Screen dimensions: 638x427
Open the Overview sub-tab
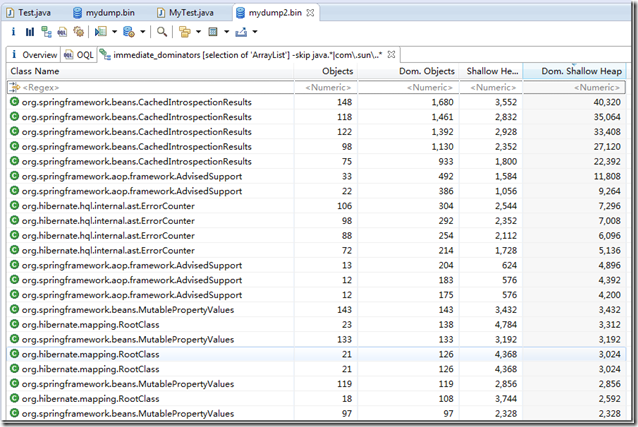[33, 55]
